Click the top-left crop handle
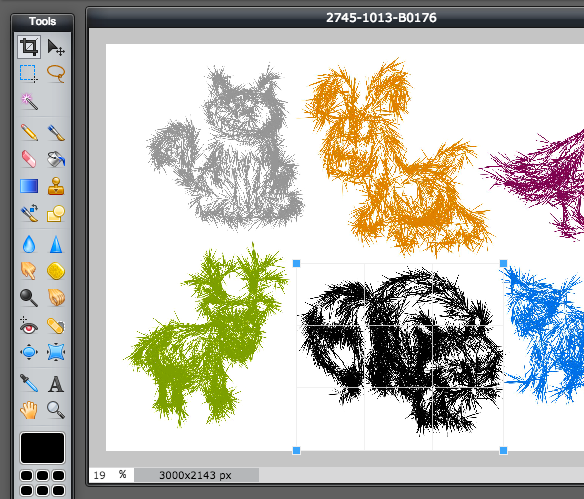This screenshot has height=499, width=584. pos(296,264)
